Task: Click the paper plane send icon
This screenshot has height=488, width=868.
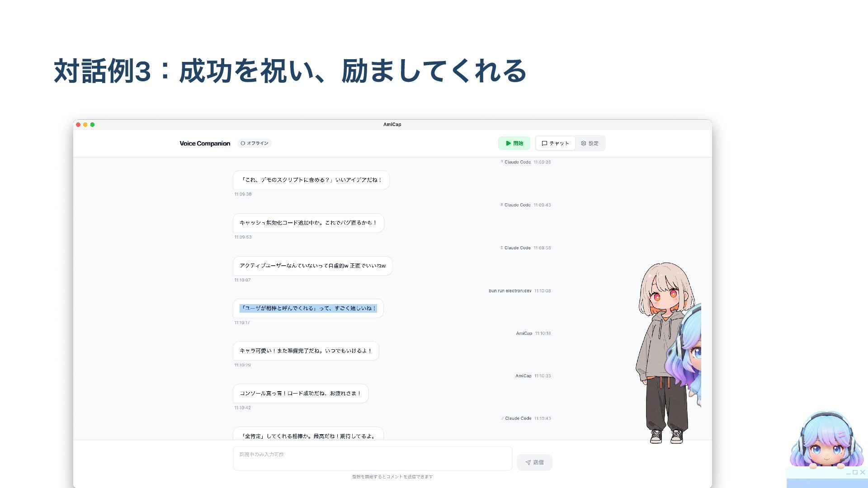Action: coord(528,462)
